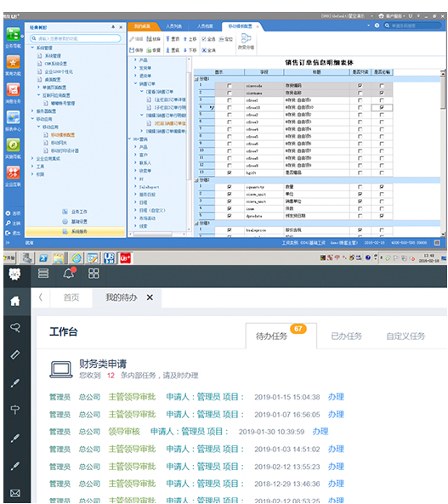Expand the 发货单 node in template tree
Screen dimensions: 448x504
135,68
